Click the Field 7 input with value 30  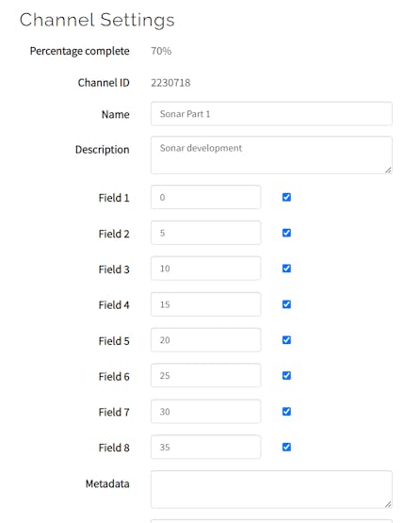[x=205, y=411]
